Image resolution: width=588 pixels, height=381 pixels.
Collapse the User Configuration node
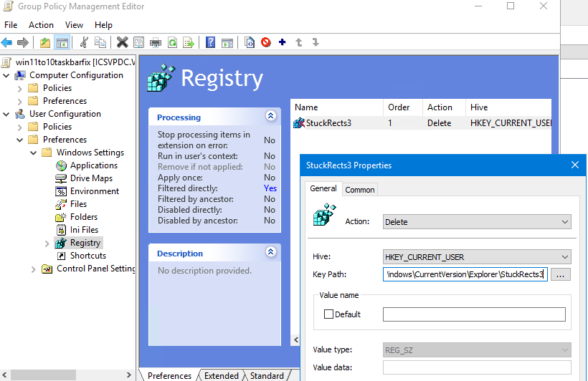6,114
